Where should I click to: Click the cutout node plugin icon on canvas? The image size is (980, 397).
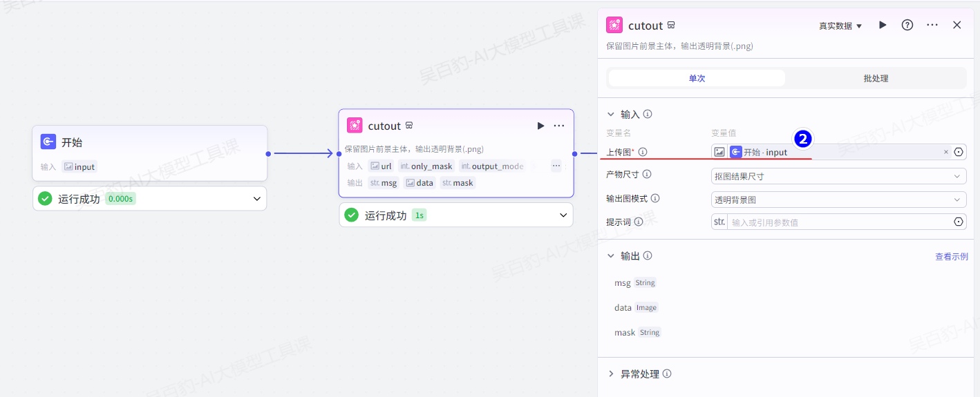coord(355,126)
